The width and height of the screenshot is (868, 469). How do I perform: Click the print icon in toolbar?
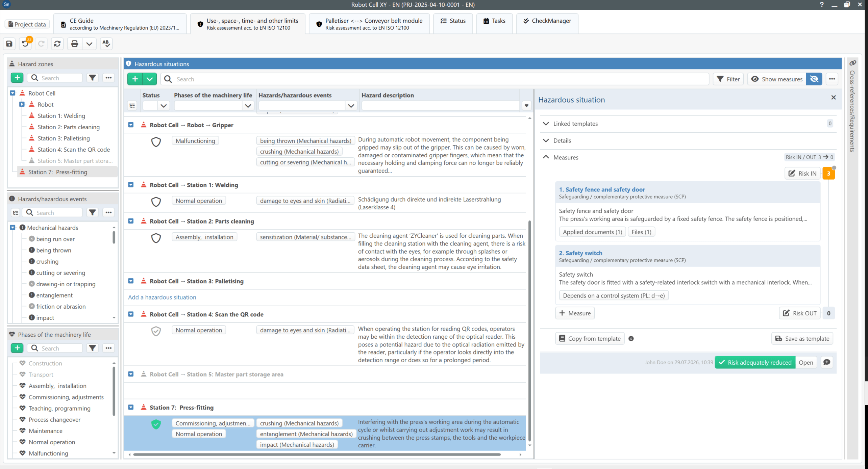pyautogui.click(x=75, y=44)
